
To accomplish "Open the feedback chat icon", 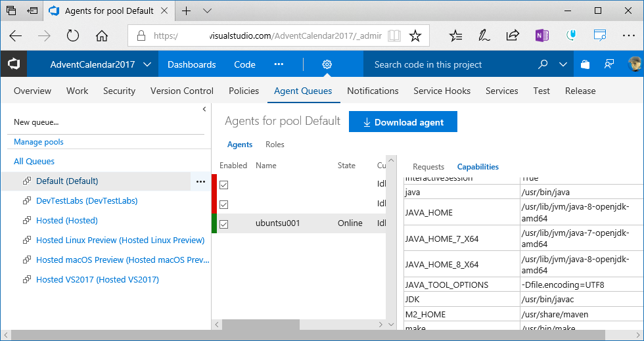I will [609, 64].
